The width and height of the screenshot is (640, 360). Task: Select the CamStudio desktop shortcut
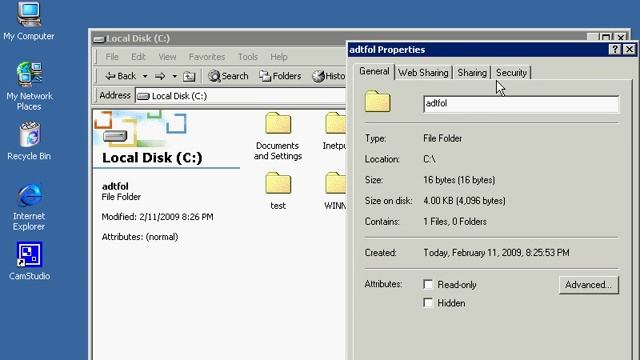pos(29,261)
